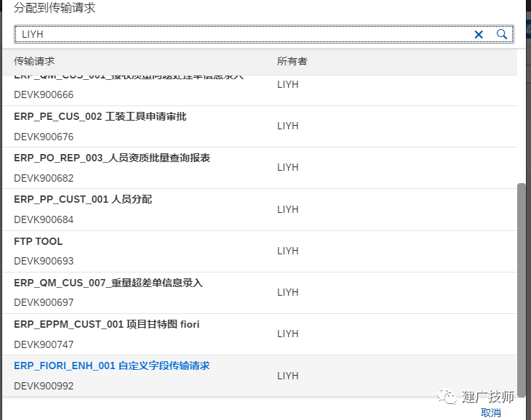Click owner LIYH in DEVK900676 row
This screenshot has width=531, height=420.
tap(288, 126)
